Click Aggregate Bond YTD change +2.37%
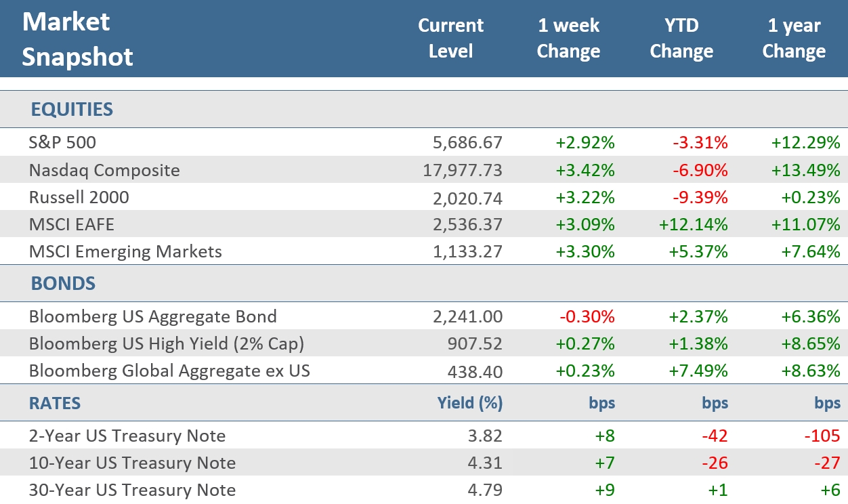This screenshot has height=504, width=848. (698, 316)
